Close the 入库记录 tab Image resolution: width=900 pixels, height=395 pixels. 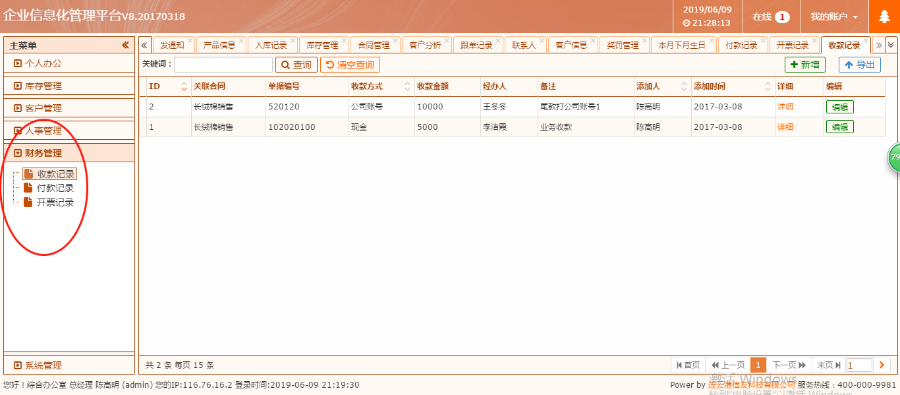point(293,40)
